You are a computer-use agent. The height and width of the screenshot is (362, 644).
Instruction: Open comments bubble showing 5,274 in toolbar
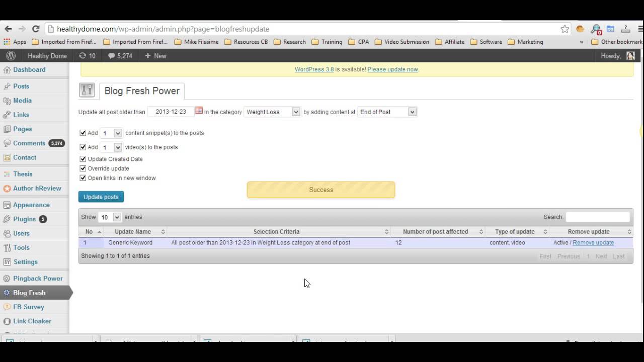[x=120, y=56]
